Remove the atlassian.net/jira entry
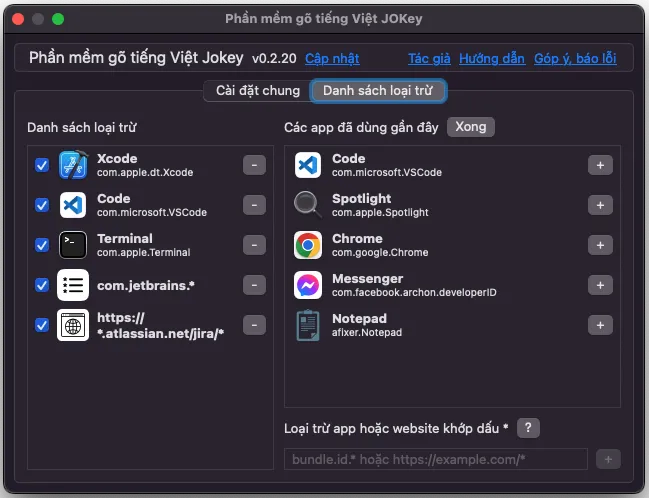649x498 pixels. (x=255, y=325)
